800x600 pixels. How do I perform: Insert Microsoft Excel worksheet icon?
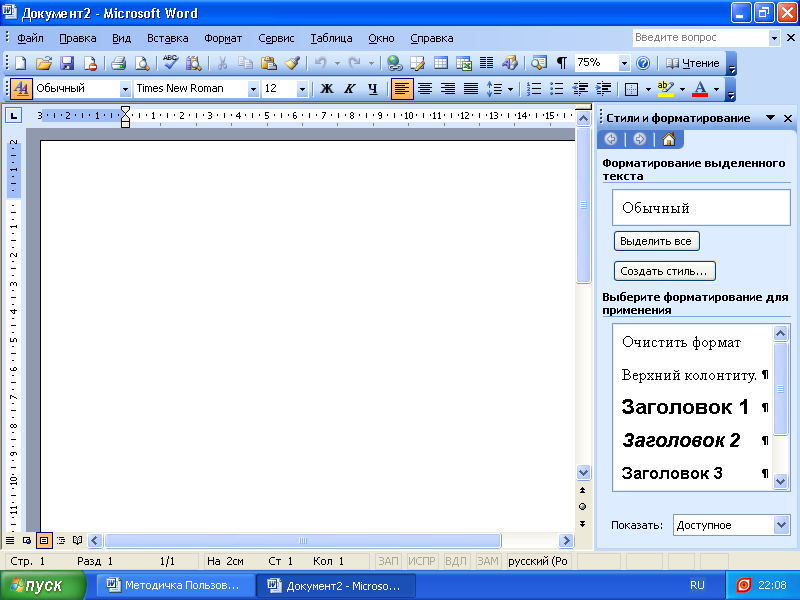click(464, 63)
